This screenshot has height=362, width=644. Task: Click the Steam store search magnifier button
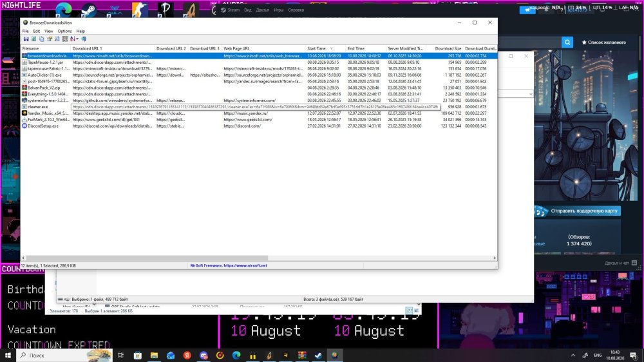click(567, 43)
